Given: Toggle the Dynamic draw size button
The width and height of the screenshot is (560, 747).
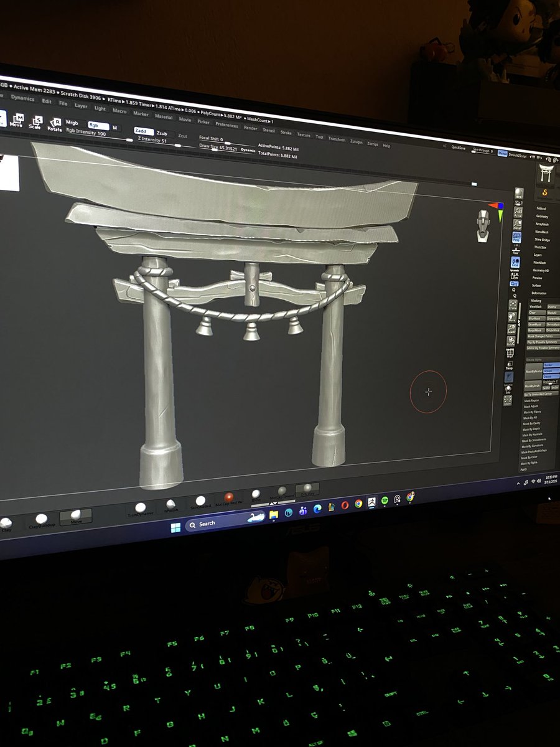Looking at the screenshot, I should pos(248,150).
